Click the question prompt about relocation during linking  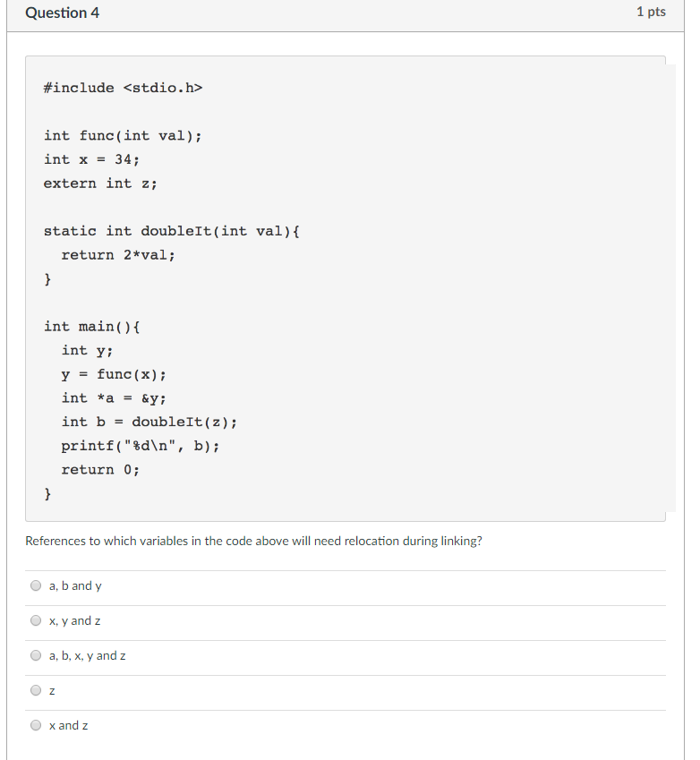(253, 541)
